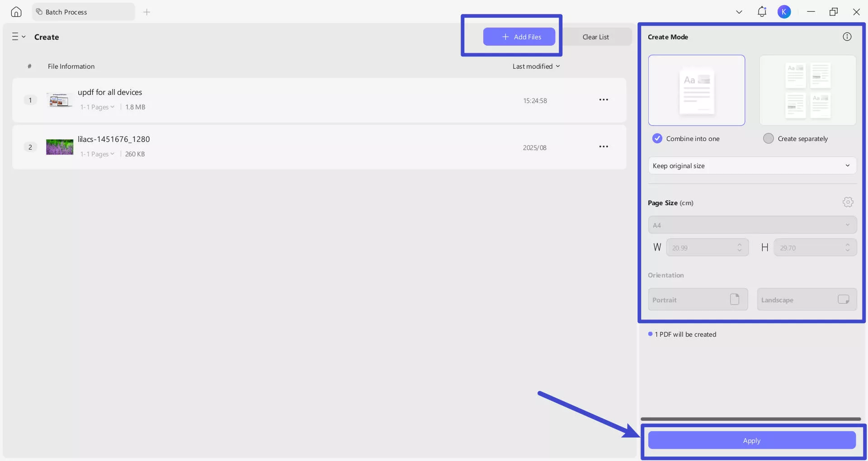Increase the width value with the stepper
868x461 pixels.
740,245
